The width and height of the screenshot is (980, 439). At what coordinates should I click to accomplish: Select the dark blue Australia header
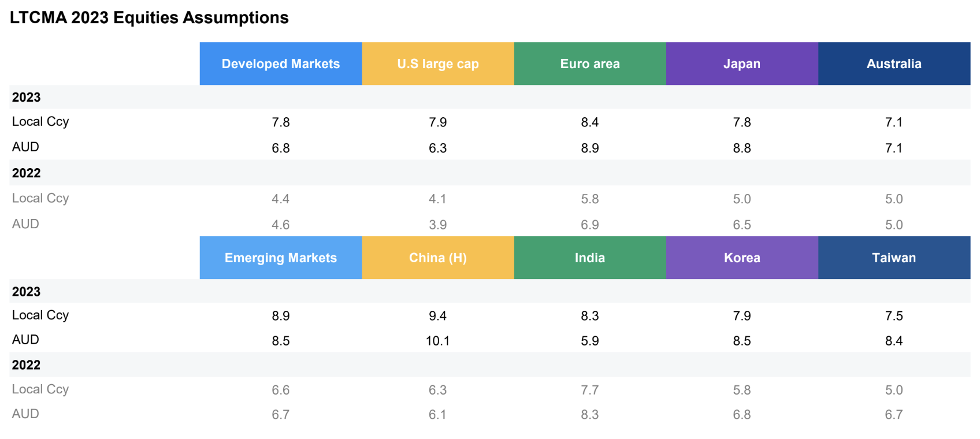click(x=894, y=64)
